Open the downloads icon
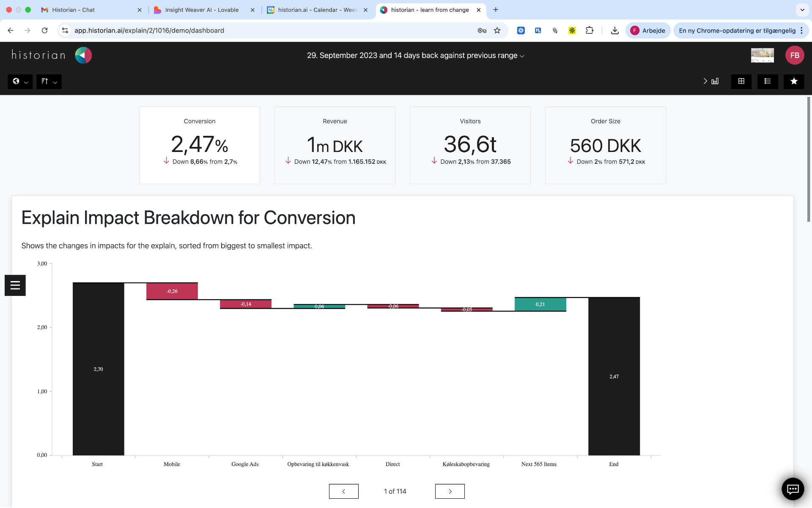The image size is (812, 508). (615, 30)
